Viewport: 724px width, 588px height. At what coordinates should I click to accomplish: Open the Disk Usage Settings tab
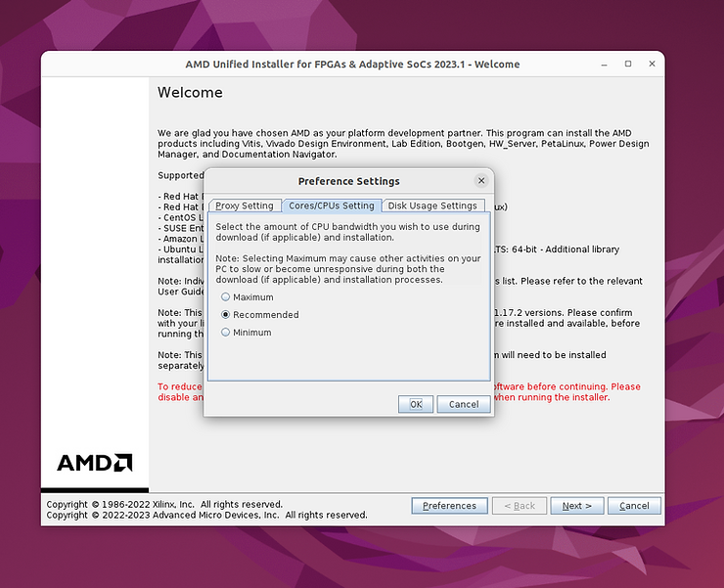point(432,205)
